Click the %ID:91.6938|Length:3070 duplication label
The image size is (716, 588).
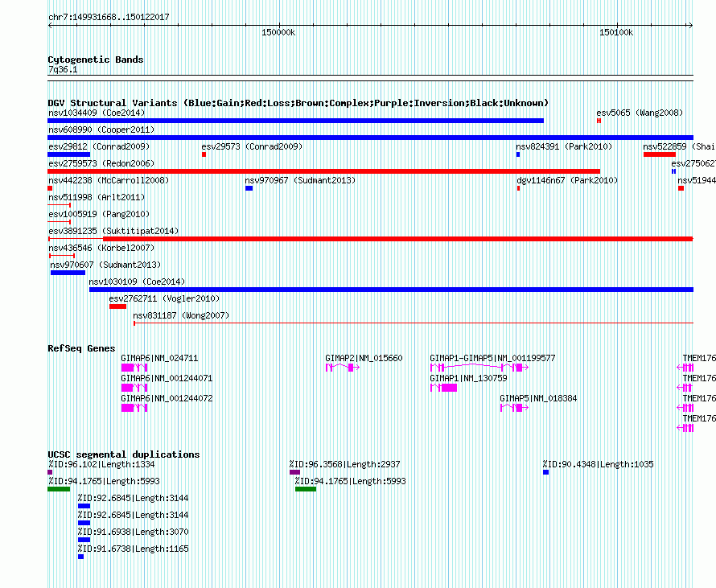tap(133, 532)
